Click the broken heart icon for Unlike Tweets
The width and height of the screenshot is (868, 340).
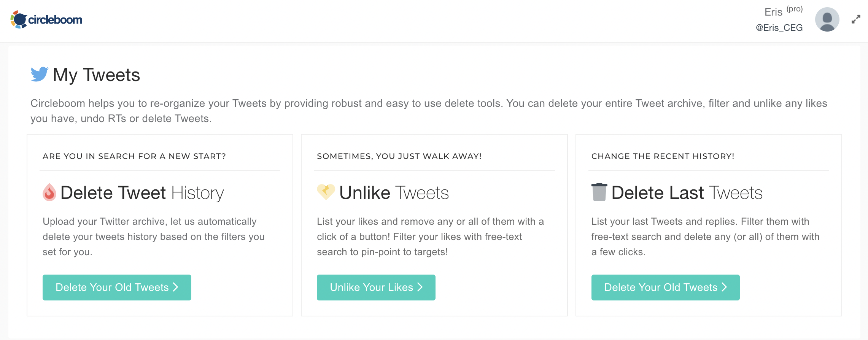[326, 192]
